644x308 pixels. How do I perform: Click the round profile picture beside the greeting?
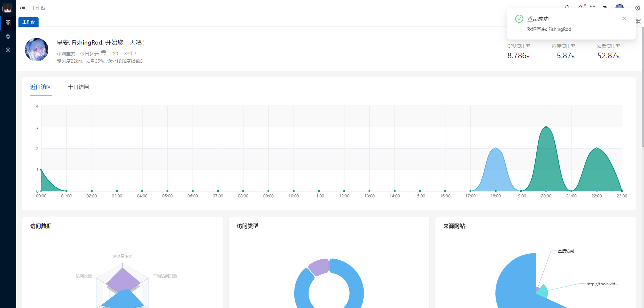37,50
